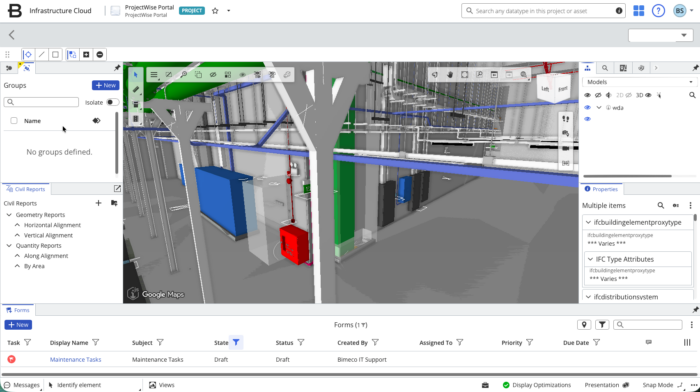Open the Maintenance Tasks form link
The width and height of the screenshot is (700, 392).
point(75,359)
